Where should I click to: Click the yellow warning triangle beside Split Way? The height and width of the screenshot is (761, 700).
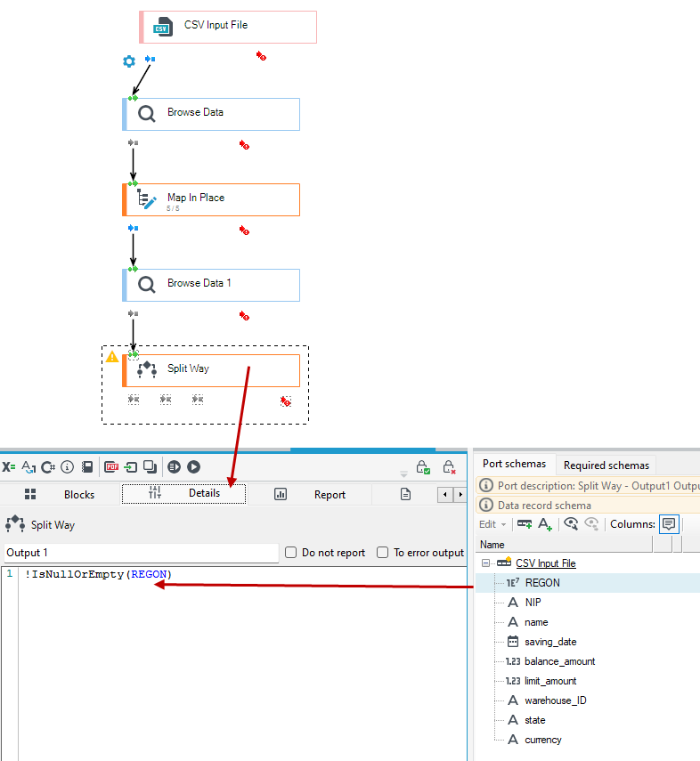pos(112,357)
